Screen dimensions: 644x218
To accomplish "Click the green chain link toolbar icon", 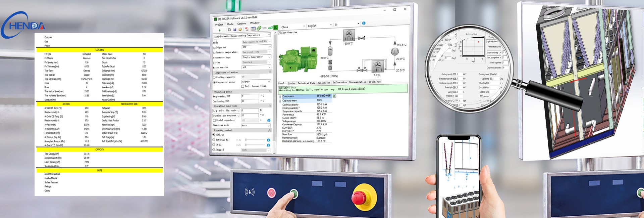I will pyautogui.click(x=259, y=28).
